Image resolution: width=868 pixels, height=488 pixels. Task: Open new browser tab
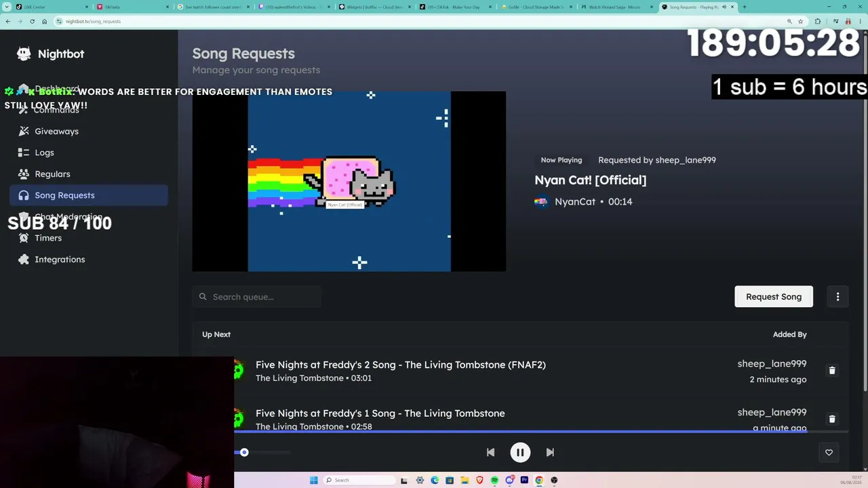pyautogui.click(x=744, y=7)
